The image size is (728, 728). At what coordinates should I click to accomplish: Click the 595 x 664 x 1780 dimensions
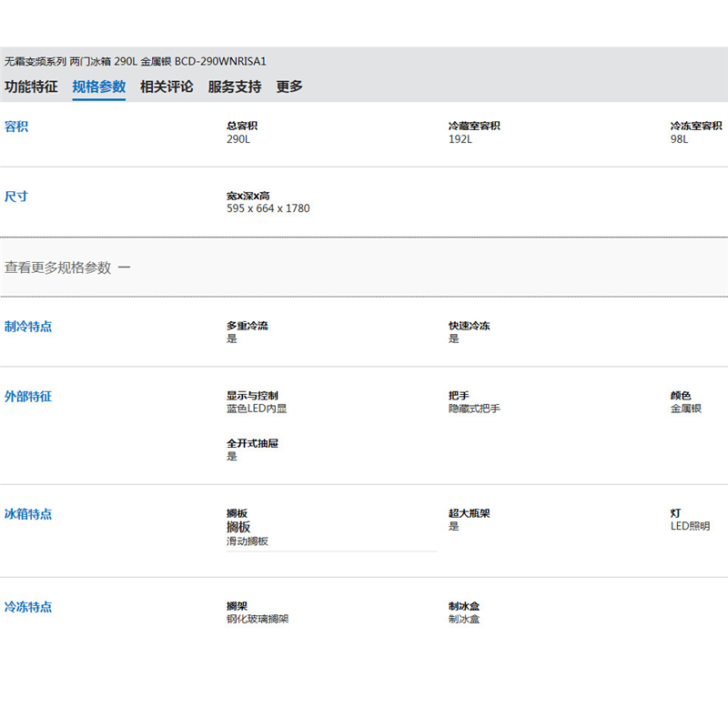[268, 208]
